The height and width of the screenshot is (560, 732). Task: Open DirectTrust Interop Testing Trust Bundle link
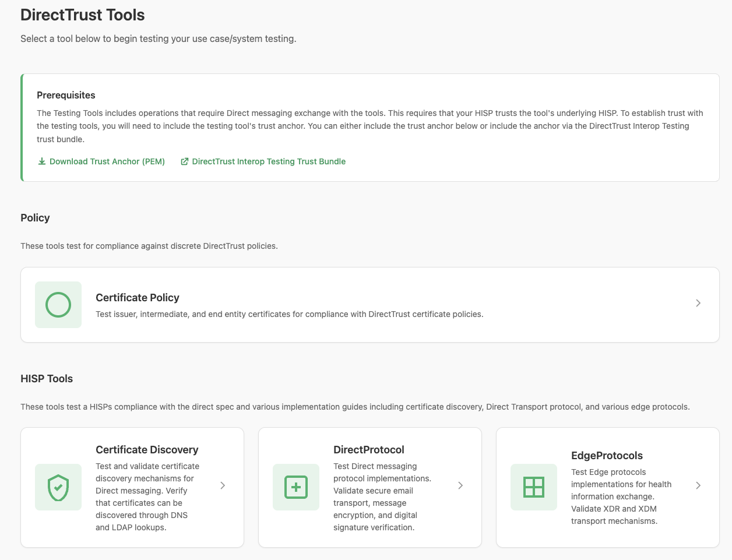pyautogui.click(x=263, y=161)
